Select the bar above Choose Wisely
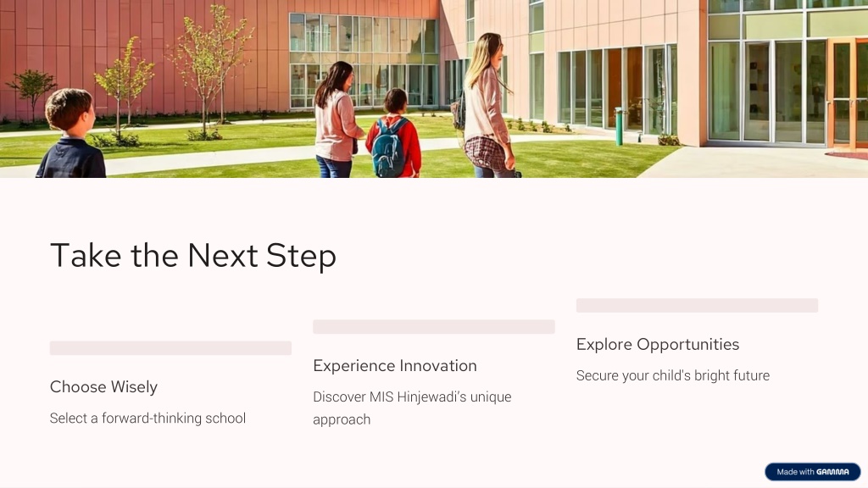Screen dimensions: 868x488 click(170, 348)
